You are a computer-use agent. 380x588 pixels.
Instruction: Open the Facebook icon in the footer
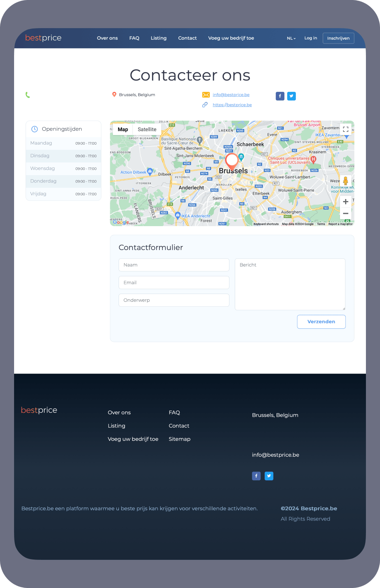[x=256, y=476]
